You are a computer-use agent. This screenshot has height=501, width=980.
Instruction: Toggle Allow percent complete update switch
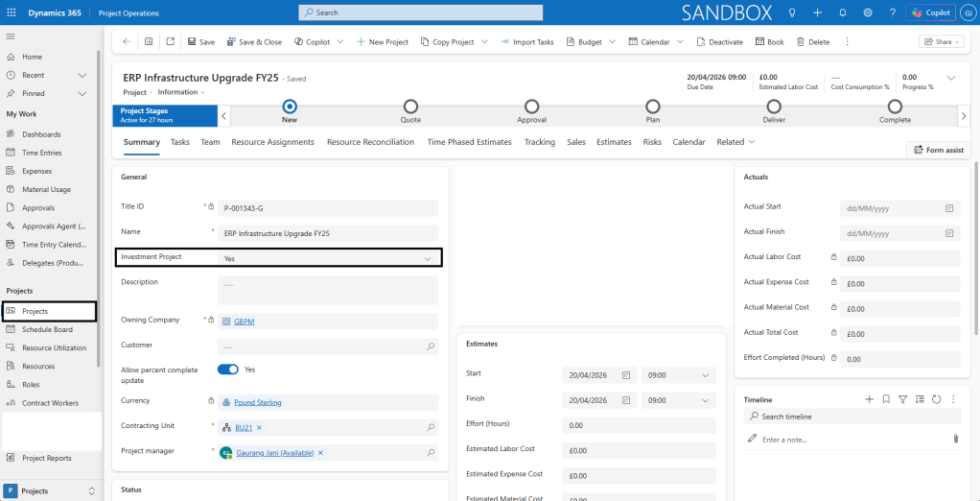click(228, 370)
